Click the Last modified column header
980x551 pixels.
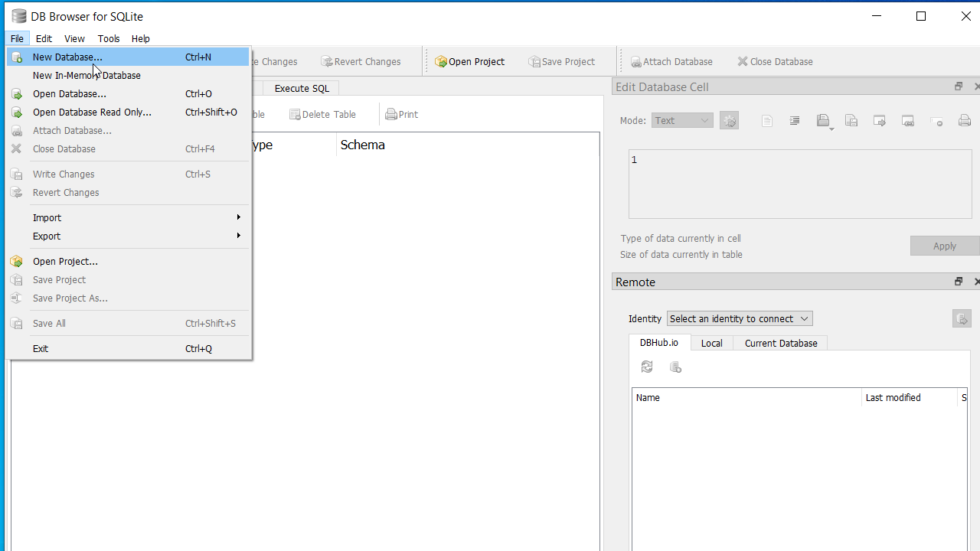[909, 397]
